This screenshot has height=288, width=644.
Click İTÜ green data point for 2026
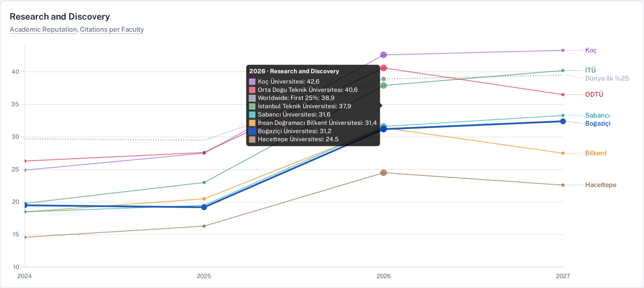pos(384,85)
